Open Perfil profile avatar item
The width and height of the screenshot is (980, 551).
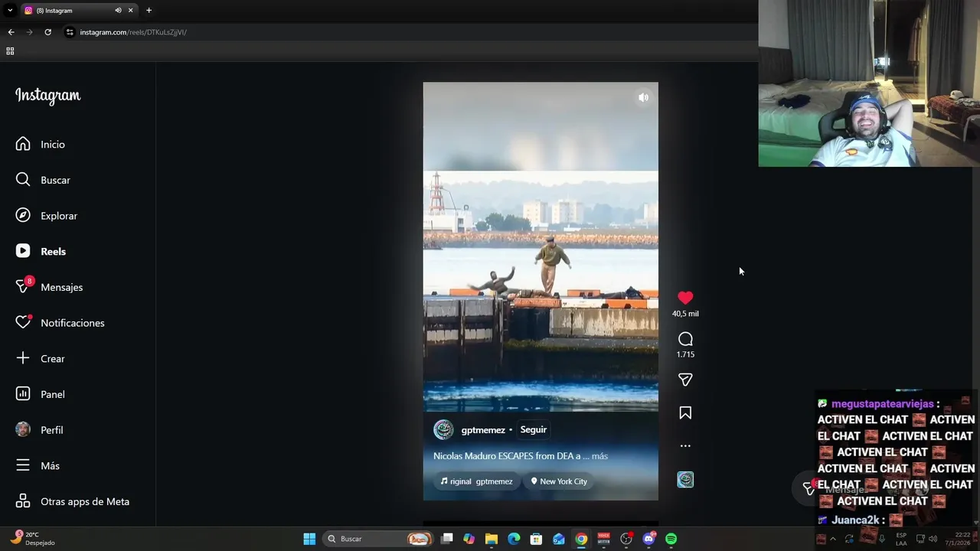click(40, 430)
